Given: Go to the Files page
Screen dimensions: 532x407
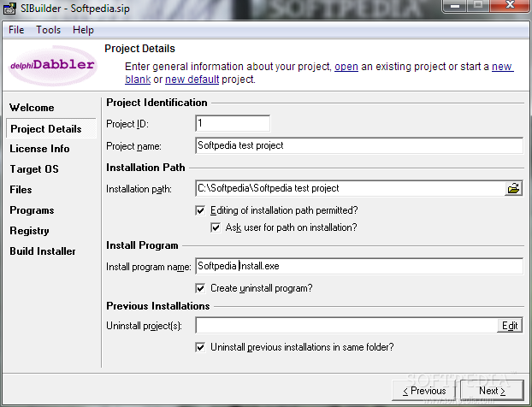Looking at the screenshot, I should click(x=21, y=190).
